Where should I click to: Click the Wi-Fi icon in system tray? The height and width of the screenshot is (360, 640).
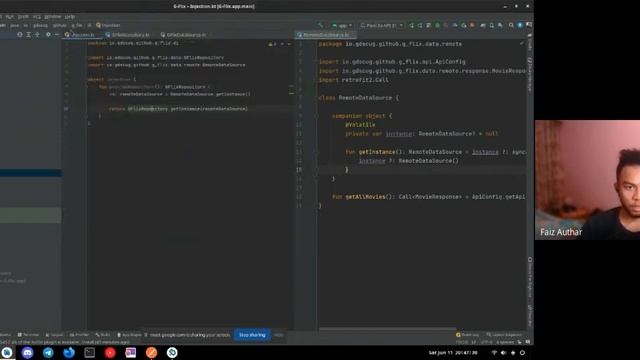point(494,353)
